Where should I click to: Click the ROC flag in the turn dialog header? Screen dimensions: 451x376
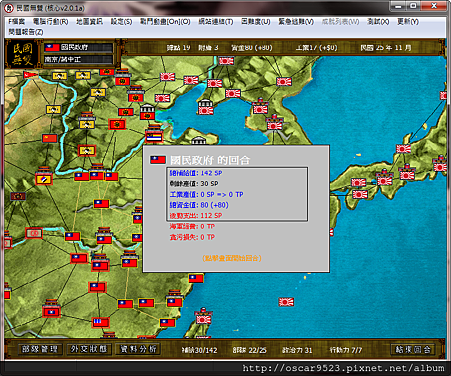158,160
